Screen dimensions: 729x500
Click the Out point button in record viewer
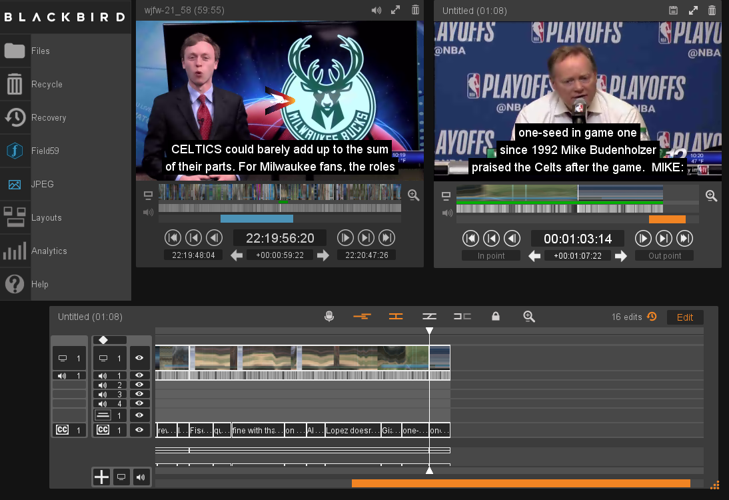pyautogui.click(x=665, y=256)
